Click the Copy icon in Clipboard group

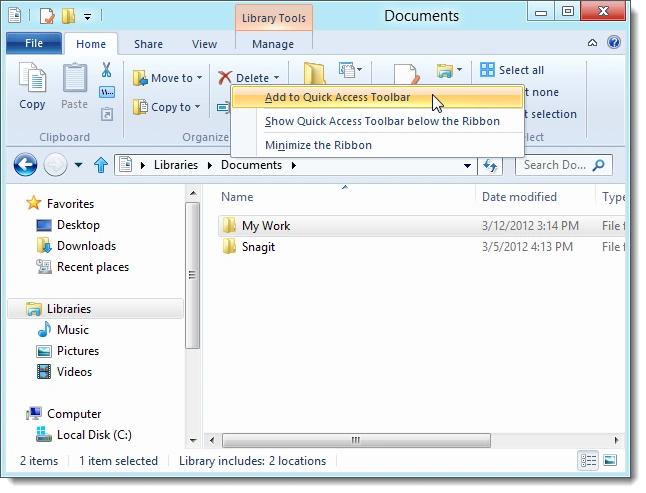click(x=32, y=77)
